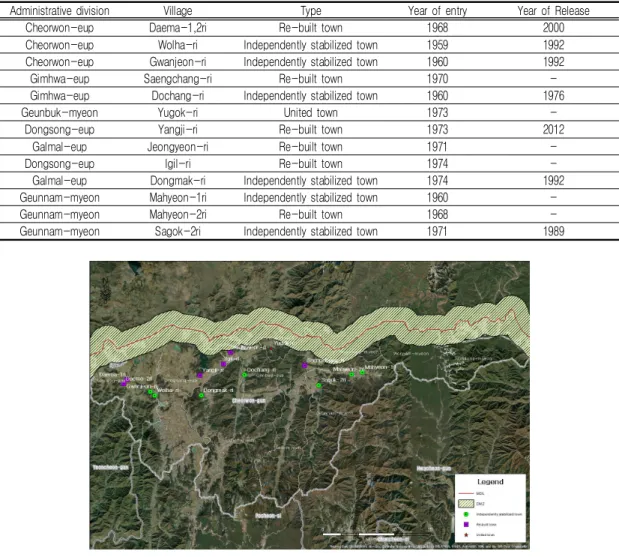Click the red MDL line sample in the legend
This screenshot has width=619, height=557.
pyautogui.click(x=466, y=493)
